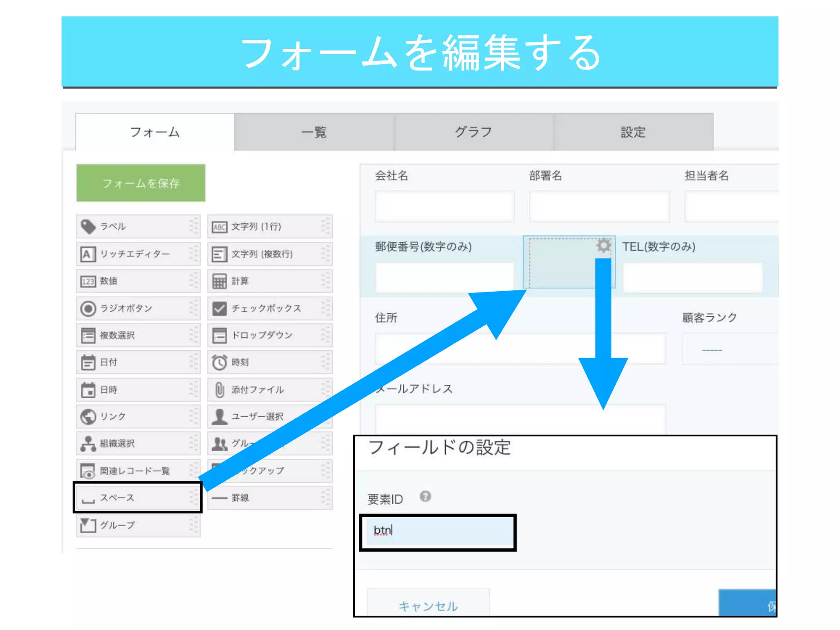Image resolution: width=840 pixels, height=630 pixels.
Task: Switch to the 一覧 tab
Action: pos(314,132)
